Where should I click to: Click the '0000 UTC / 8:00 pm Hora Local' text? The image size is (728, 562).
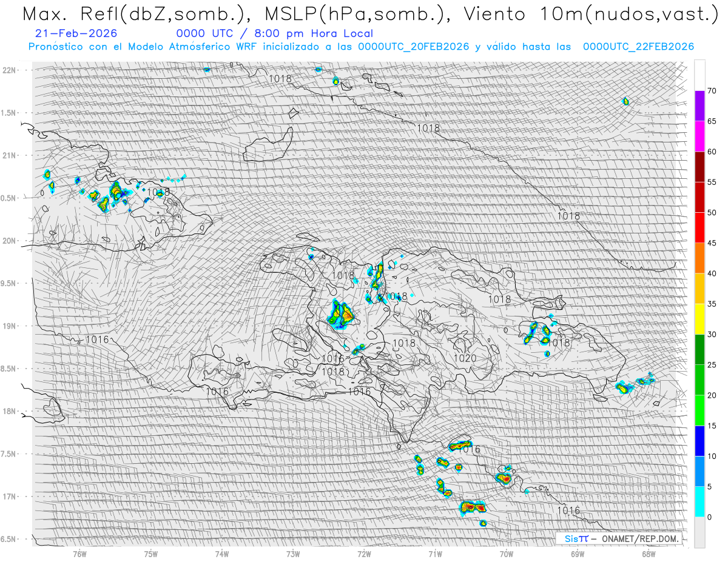tap(275, 33)
